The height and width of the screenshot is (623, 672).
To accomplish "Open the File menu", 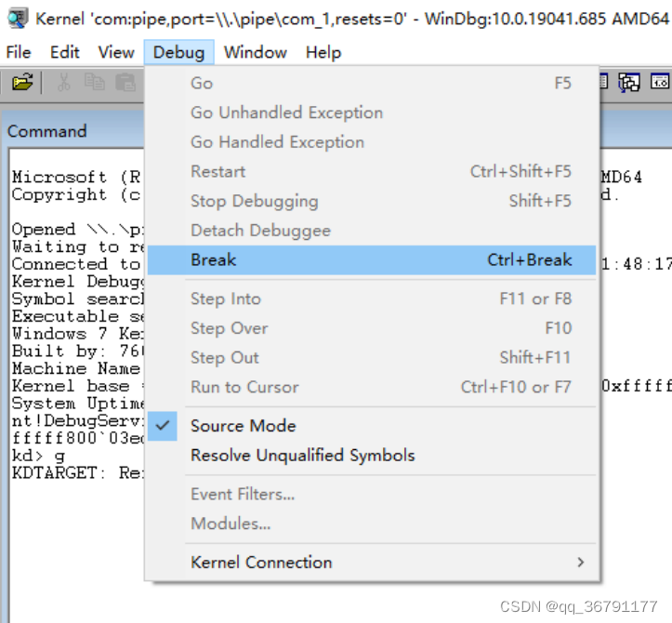I will point(19,52).
